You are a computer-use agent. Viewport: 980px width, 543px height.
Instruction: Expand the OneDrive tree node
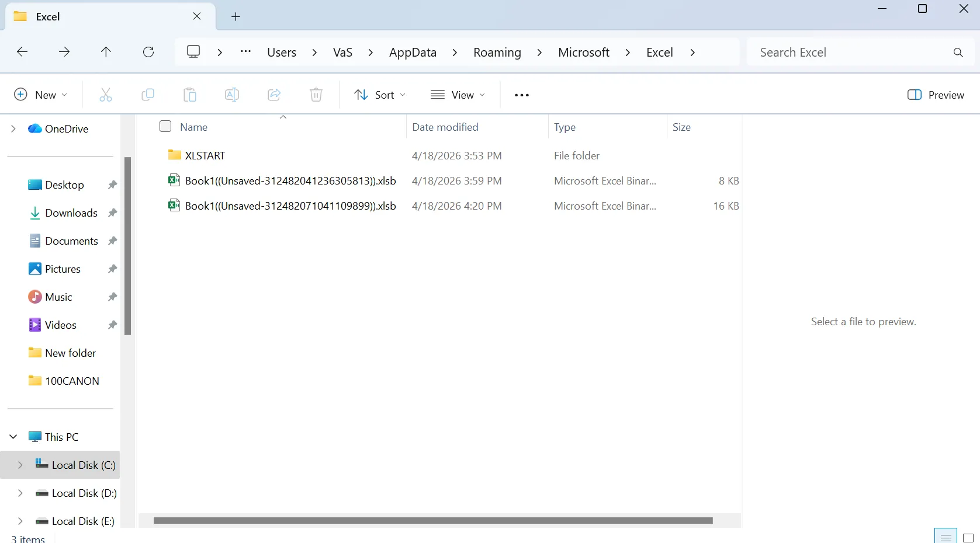[x=13, y=128]
